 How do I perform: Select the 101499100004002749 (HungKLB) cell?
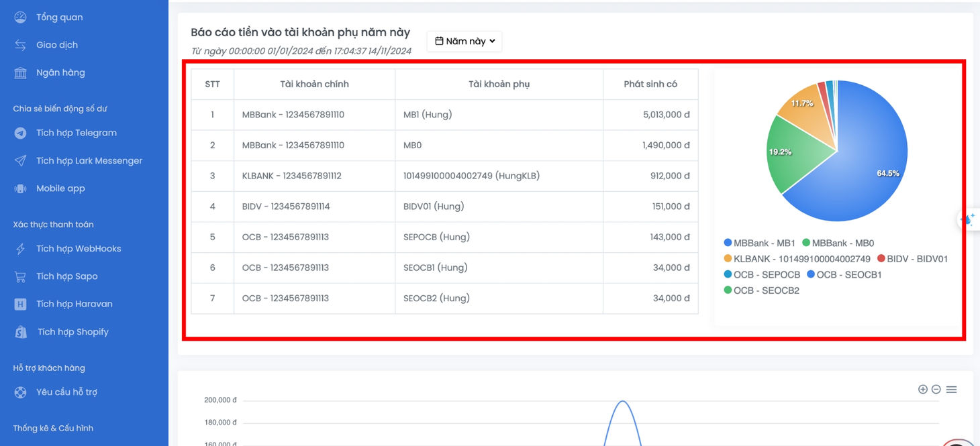pos(499,176)
